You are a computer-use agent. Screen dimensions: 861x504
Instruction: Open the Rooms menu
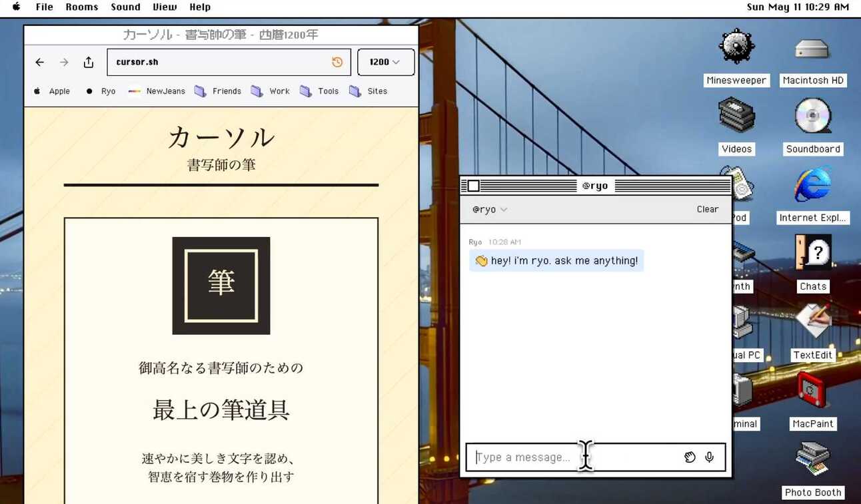click(82, 7)
